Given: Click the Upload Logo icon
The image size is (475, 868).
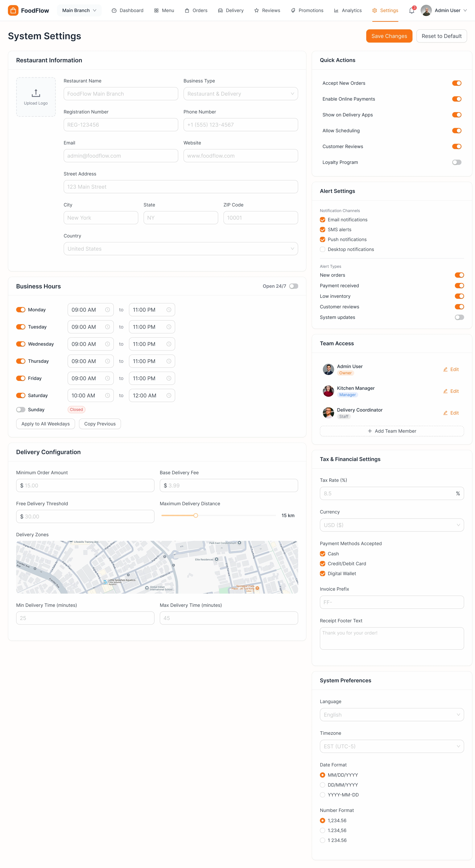Looking at the screenshot, I should (x=36, y=93).
